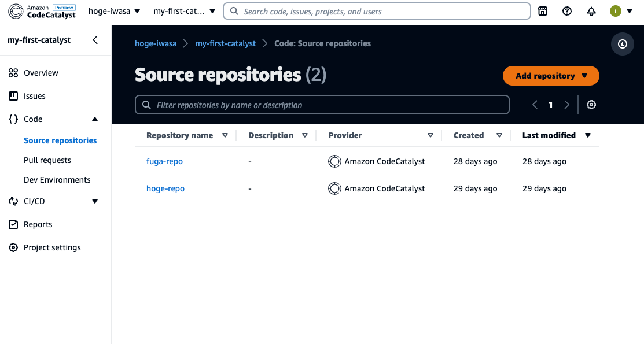The image size is (644, 344).
Task: Expand the account dropdown arrow beside avatar
Action: tap(629, 12)
